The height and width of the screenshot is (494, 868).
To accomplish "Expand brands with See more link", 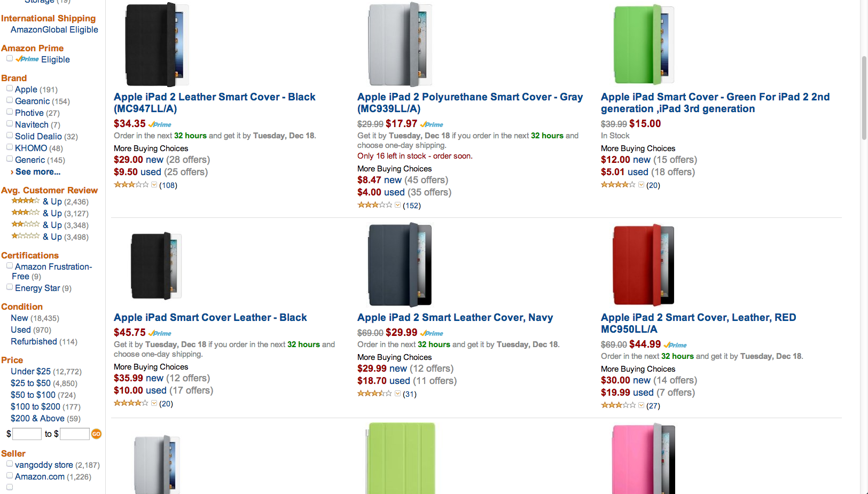I will [37, 172].
